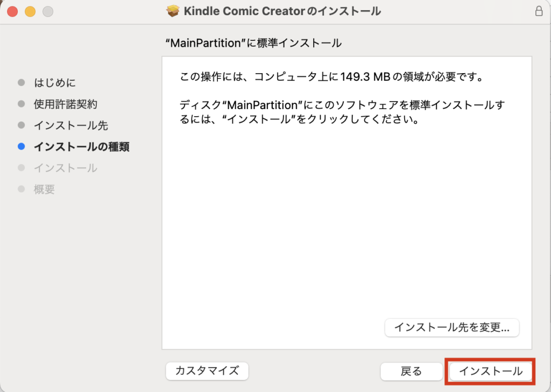Click the 149.3 MB disk space message
Image resolution: width=551 pixels, height=392 pixels.
pos(330,77)
